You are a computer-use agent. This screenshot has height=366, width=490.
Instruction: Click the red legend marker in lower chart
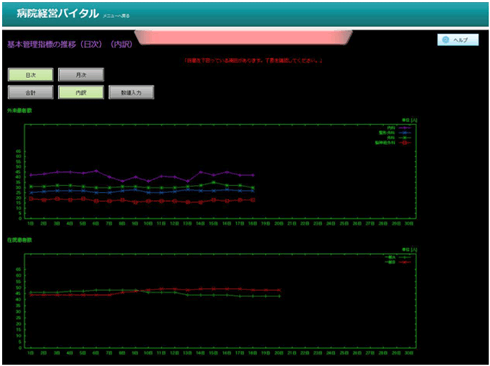coord(404,262)
